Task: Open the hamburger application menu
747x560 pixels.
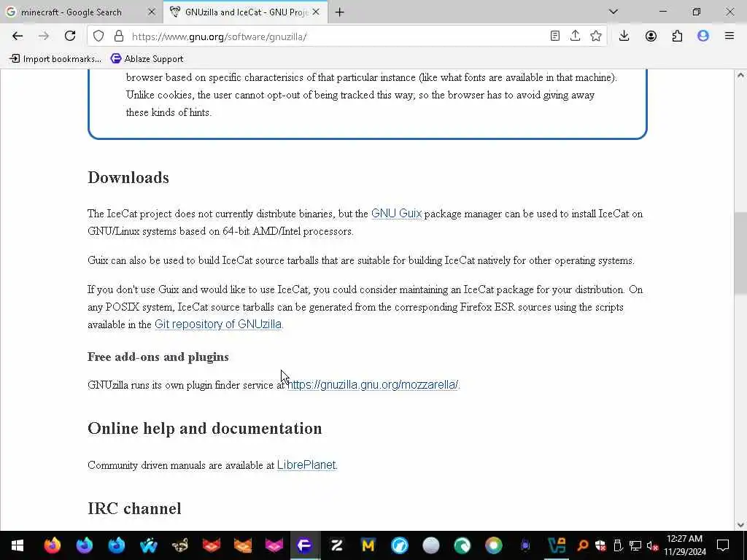Action: (x=729, y=36)
